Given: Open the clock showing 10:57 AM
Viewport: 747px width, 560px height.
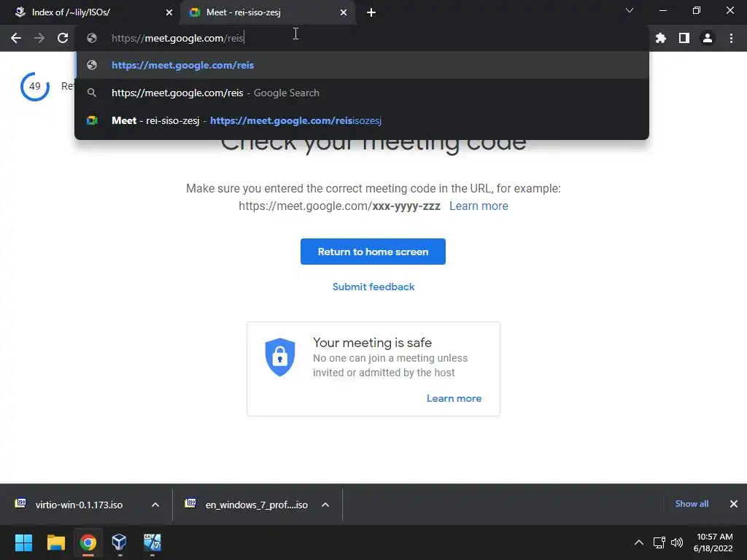Looking at the screenshot, I should click(713, 542).
